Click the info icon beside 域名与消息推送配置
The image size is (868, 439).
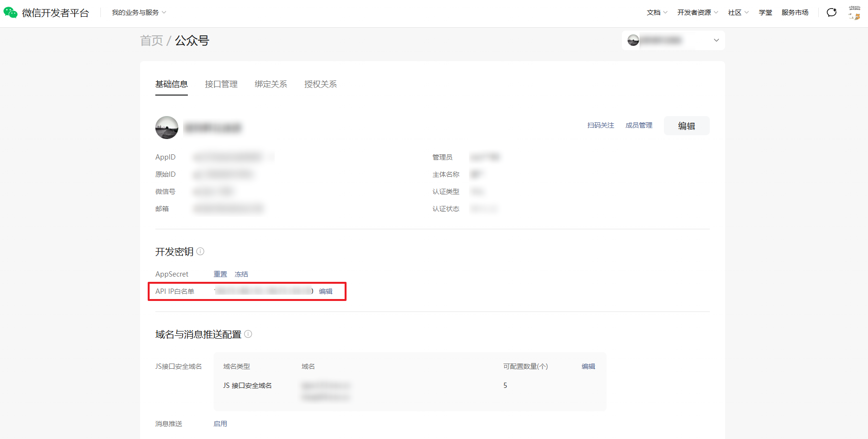(248, 334)
